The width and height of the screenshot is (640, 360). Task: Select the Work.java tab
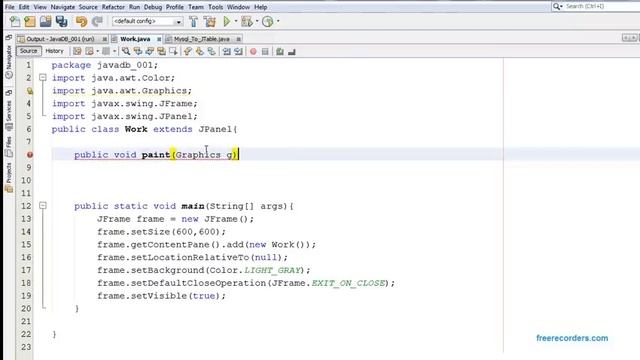[x=135, y=39]
